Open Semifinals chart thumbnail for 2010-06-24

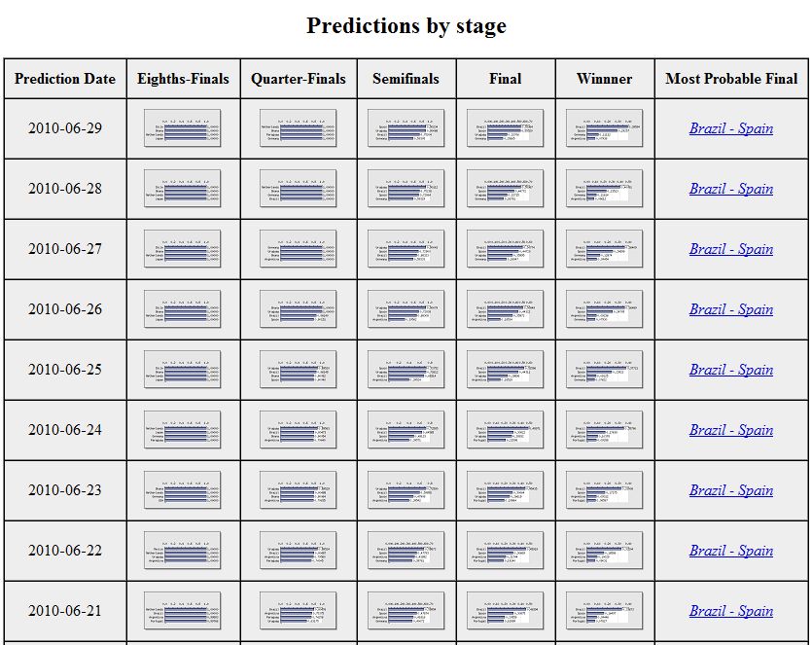[x=406, y=430]
